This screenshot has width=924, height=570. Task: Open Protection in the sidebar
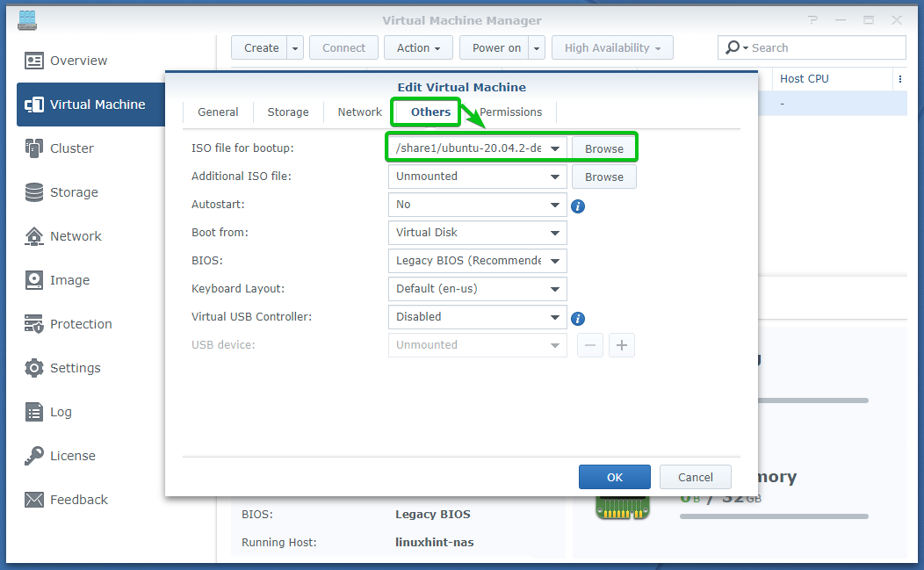click(x=81, y=324)
